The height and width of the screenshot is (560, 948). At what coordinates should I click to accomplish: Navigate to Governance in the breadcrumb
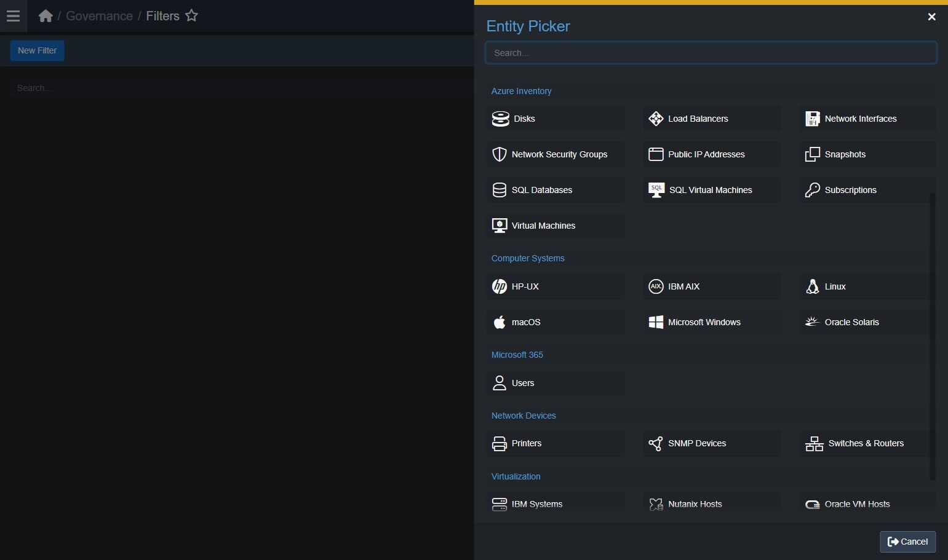pyautogui.click(x=99, y=16)
